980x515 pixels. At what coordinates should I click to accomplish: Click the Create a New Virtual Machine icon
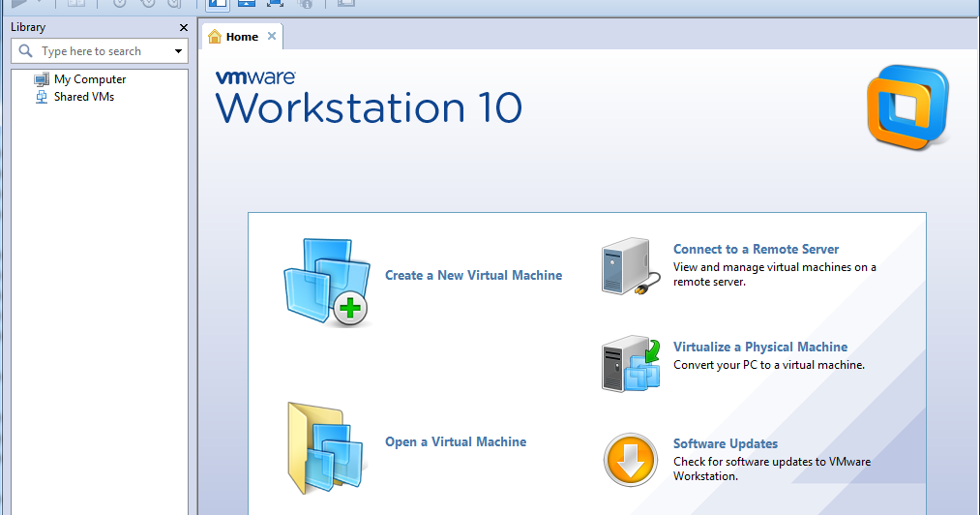coord(327,283)
